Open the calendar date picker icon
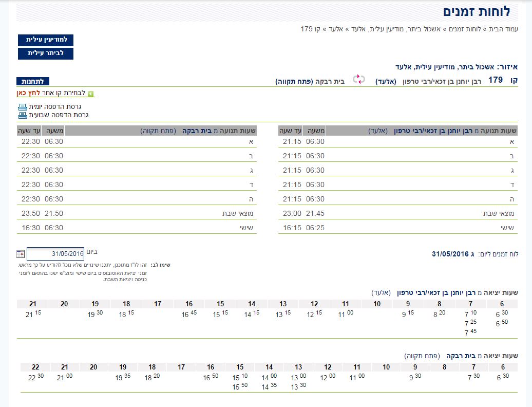Image resolution: width=532 pixels, height=407 pixels. [21, 254]
